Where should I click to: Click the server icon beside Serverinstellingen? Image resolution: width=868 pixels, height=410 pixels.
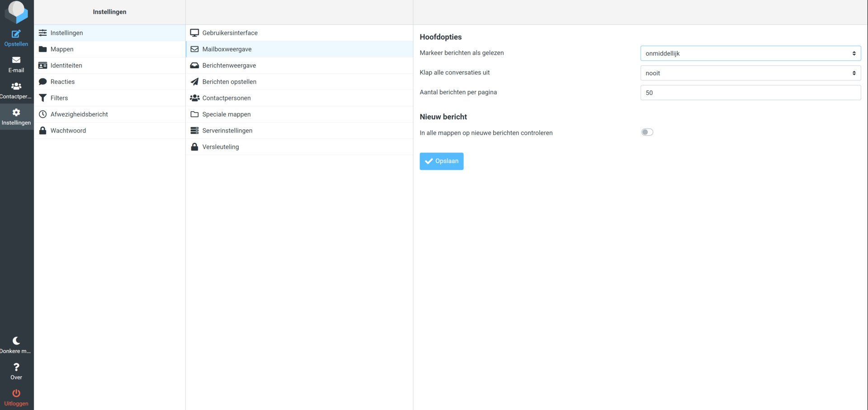coord(194,131)
